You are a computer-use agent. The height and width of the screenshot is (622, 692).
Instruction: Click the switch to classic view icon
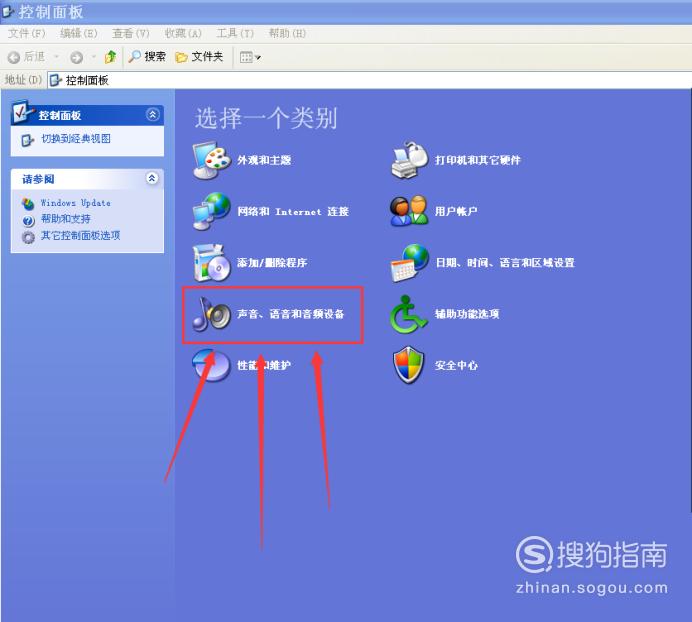[x=28, y=140]
